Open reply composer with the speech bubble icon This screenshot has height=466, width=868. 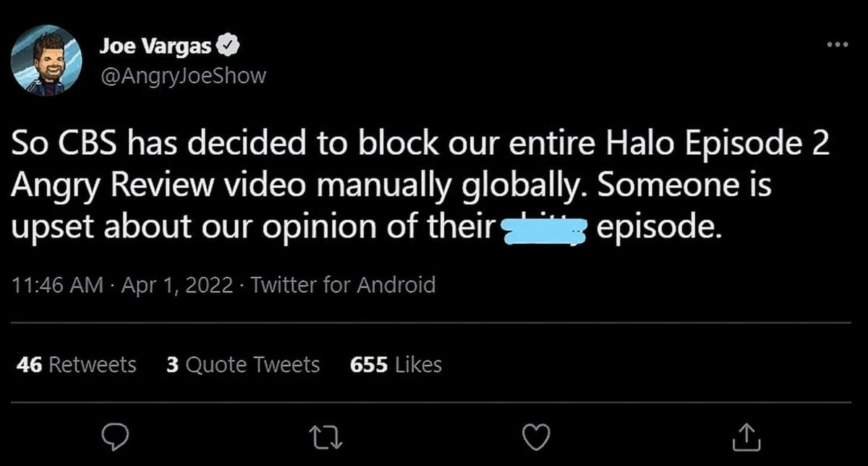pyautogui.click(x=116, y=436)
